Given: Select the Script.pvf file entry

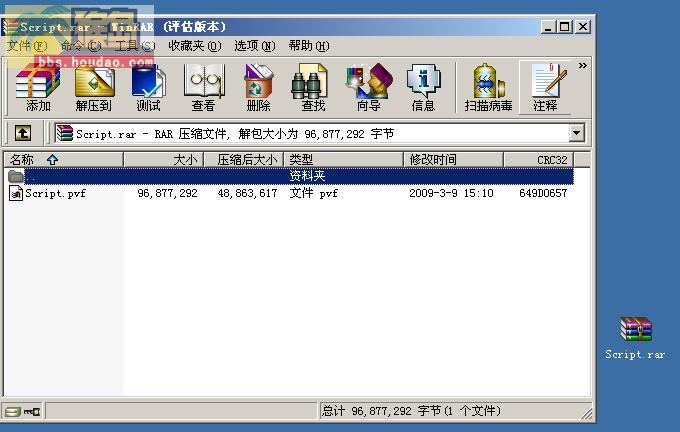Looking at the screenshot, I should click(55, 193).
